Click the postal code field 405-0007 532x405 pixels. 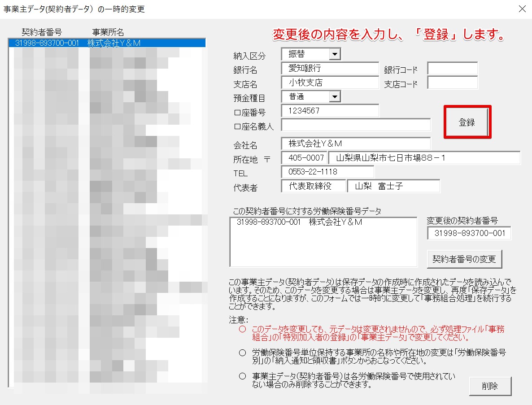pyautogui.click(x=305, y=158)
